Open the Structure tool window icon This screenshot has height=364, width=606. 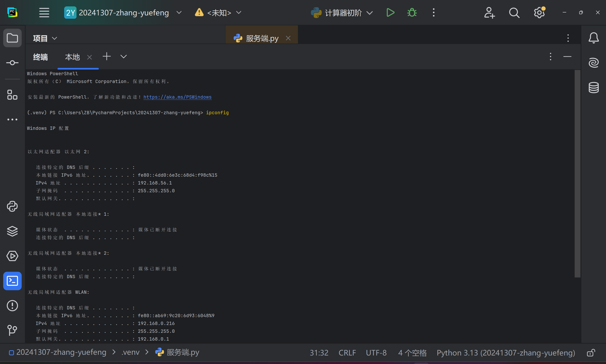[12, 95]
